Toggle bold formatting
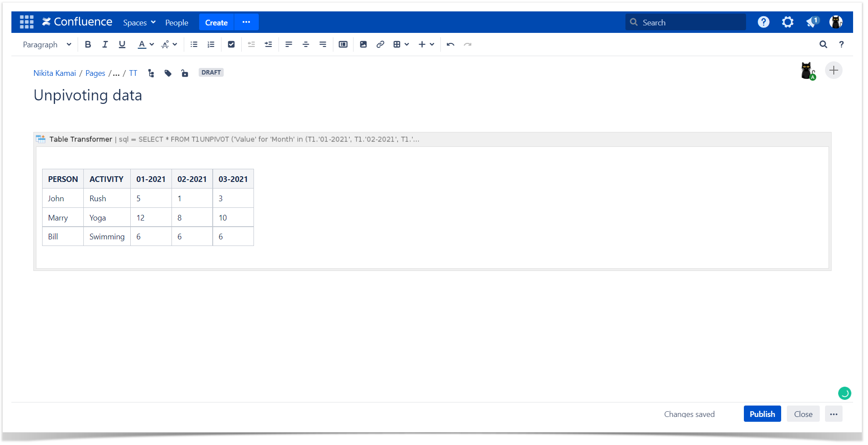This screenshot has height=445, width=868. (x=88, y=44)
